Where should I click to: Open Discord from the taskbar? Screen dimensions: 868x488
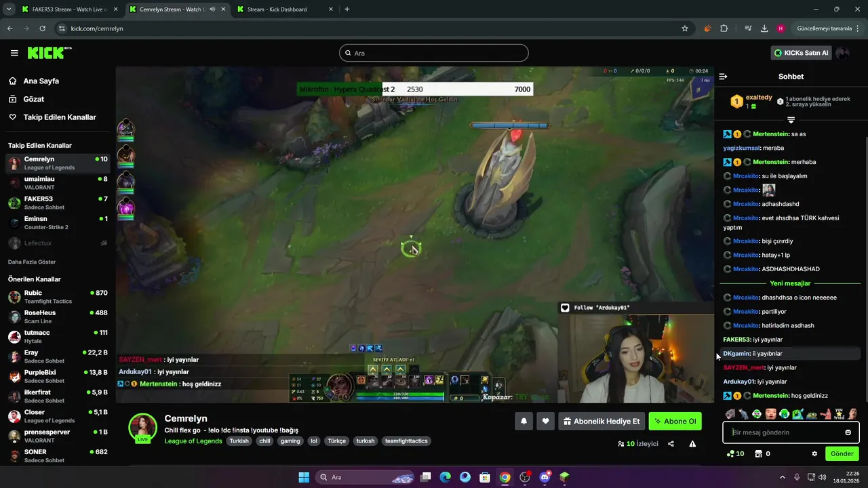(x=545, y=477)
